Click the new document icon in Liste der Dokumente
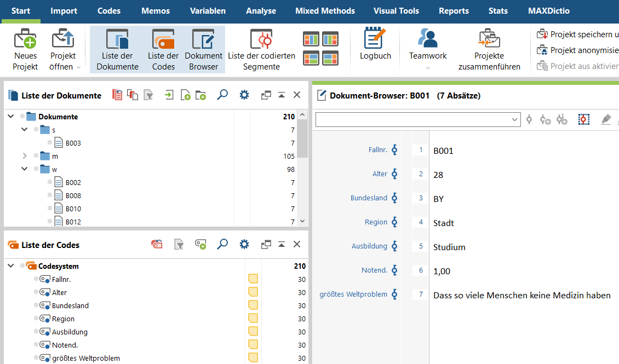This screenshot has height=364, width=619. tap(185, 95)
